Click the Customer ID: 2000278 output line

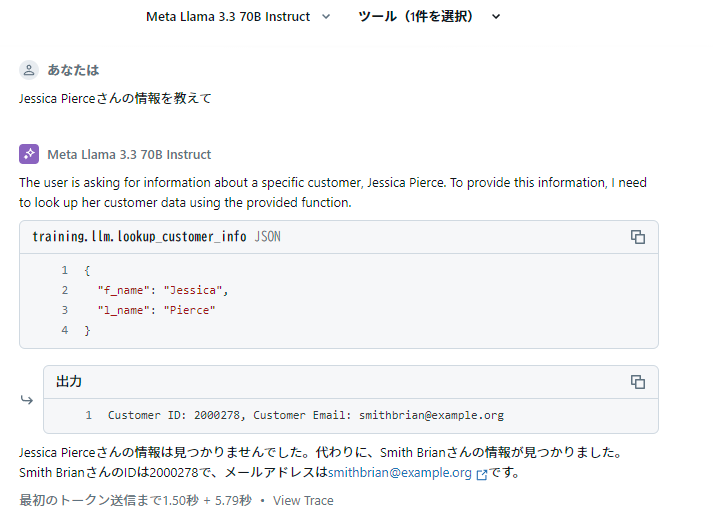306,415
